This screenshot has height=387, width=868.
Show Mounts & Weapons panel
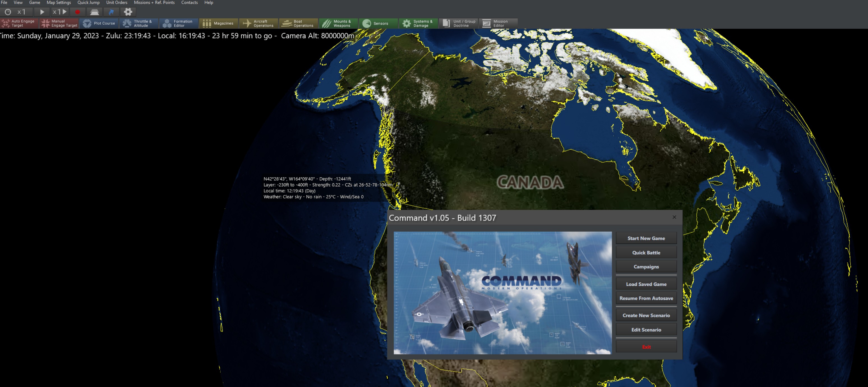[x=338, y=23]
